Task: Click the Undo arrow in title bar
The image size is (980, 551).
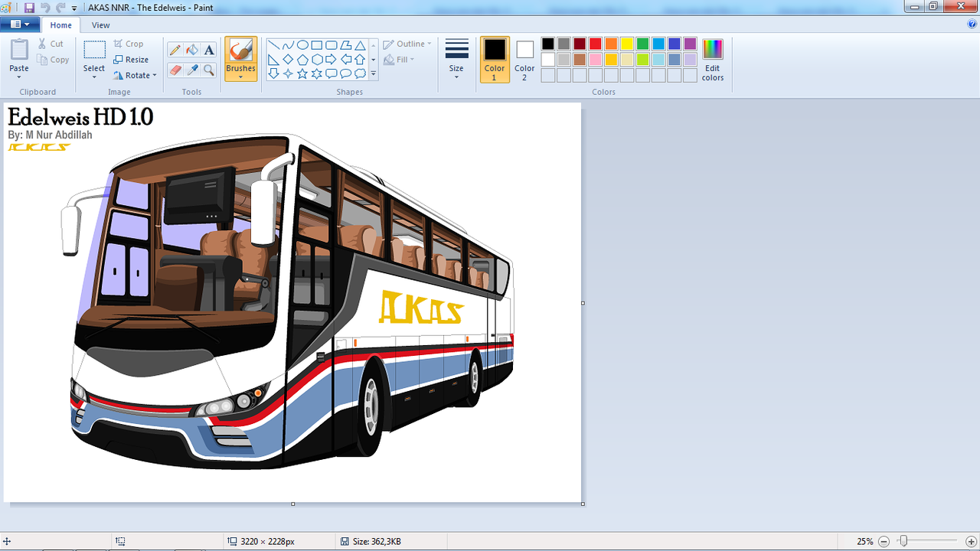Action: pyautogui.click(x=45, y=7)
